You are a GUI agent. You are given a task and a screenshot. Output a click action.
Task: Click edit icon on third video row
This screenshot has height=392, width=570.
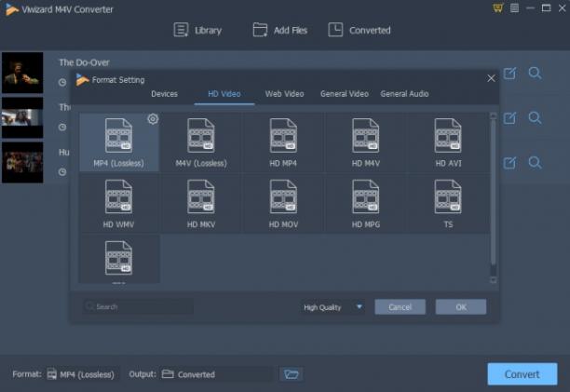(x=509, y=163)
